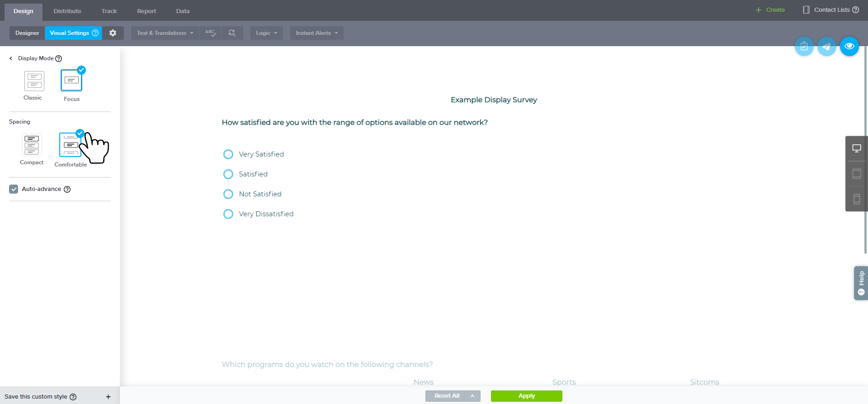This screenshot has height=404, width=868.
Task: Open settings gear next to Visual Settings
Action: tap(113, 33)
